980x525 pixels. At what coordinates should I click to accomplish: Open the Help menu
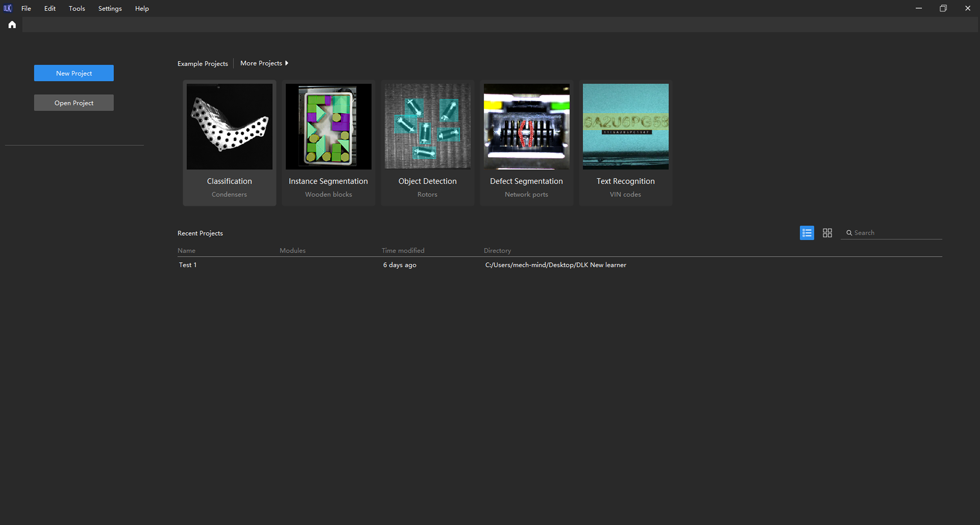pyautogui.click(x=141, y=8)
